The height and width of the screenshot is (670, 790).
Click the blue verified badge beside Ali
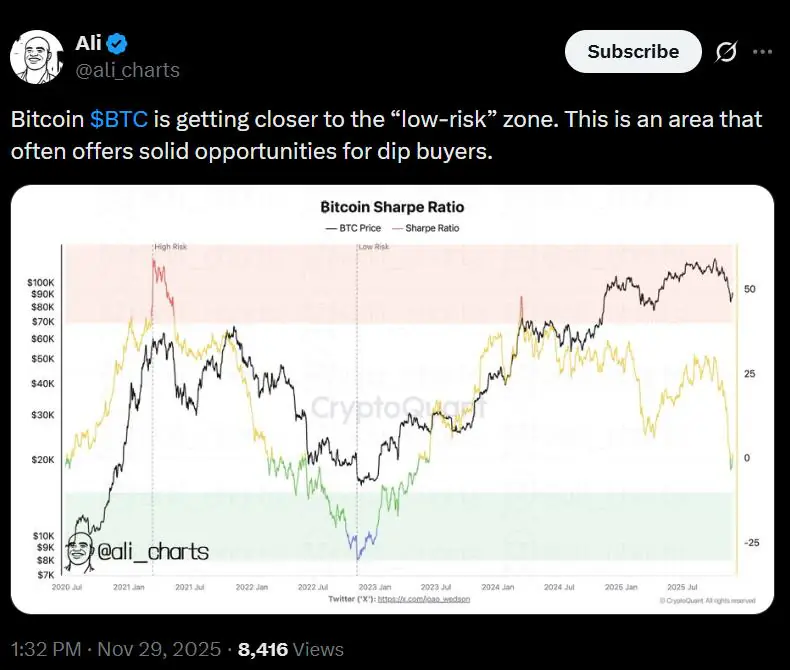click(117, 43)
